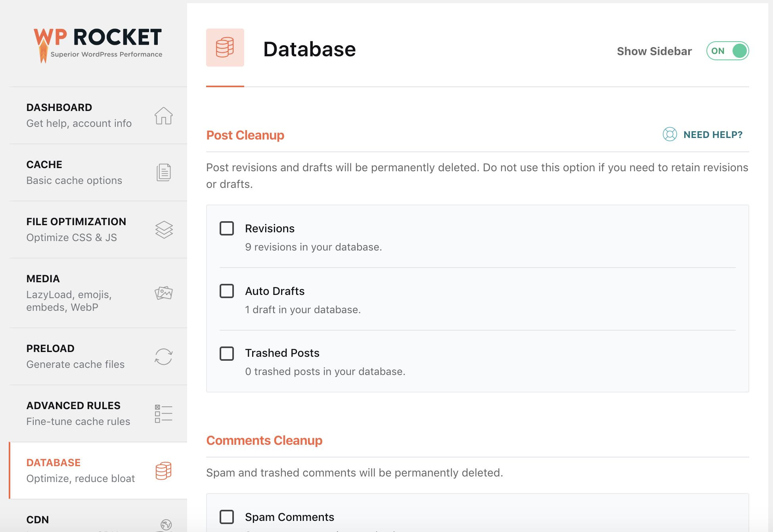The height and width of the screenshot is (532, 773).
Task: Click the Advanced Rules list icon
Action: [164, 414]
